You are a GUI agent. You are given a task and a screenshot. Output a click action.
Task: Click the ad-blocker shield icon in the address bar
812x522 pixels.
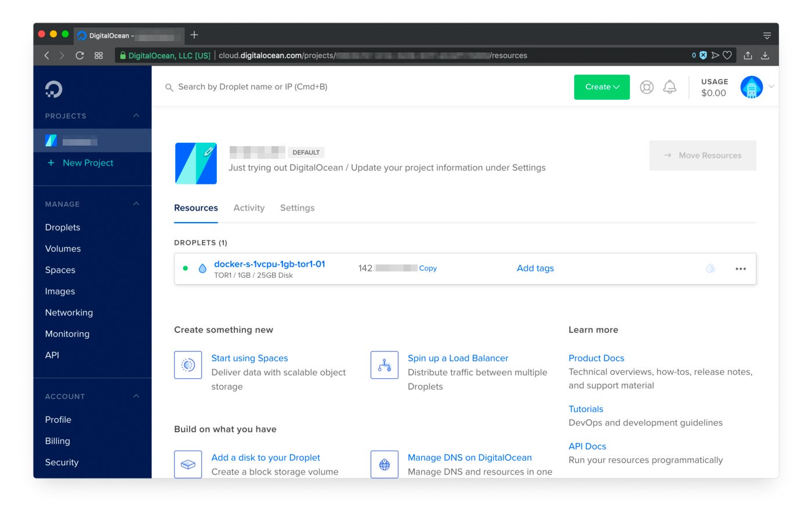pyautogui.click(x=703, y=55)
